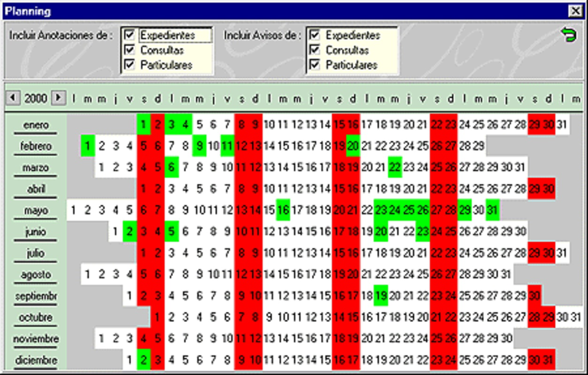Select red day 30 in abril
Viewport: 588px width, 375px height.
tap(549, 189)
